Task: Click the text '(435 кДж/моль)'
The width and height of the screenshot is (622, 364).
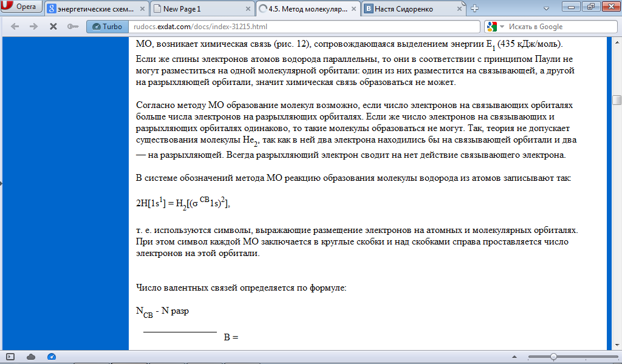Action: pos(530,44)
